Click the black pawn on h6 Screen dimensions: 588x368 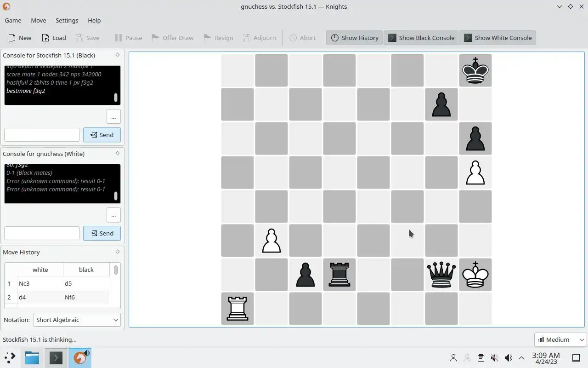click(475, 138)
